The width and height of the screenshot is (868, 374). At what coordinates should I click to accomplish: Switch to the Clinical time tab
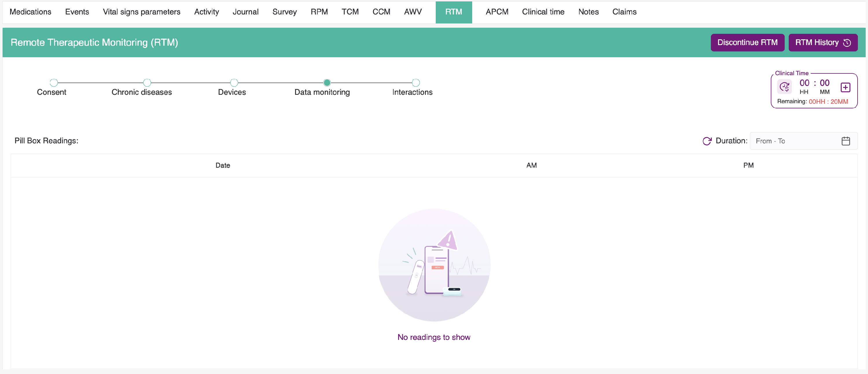coord(543,12)
